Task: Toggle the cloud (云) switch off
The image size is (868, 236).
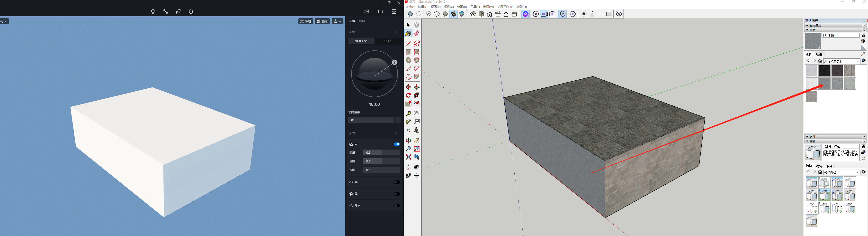Action: pos(397,144)
